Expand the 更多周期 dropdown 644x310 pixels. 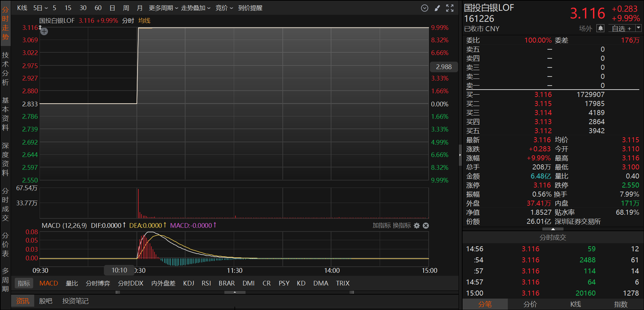163,8
